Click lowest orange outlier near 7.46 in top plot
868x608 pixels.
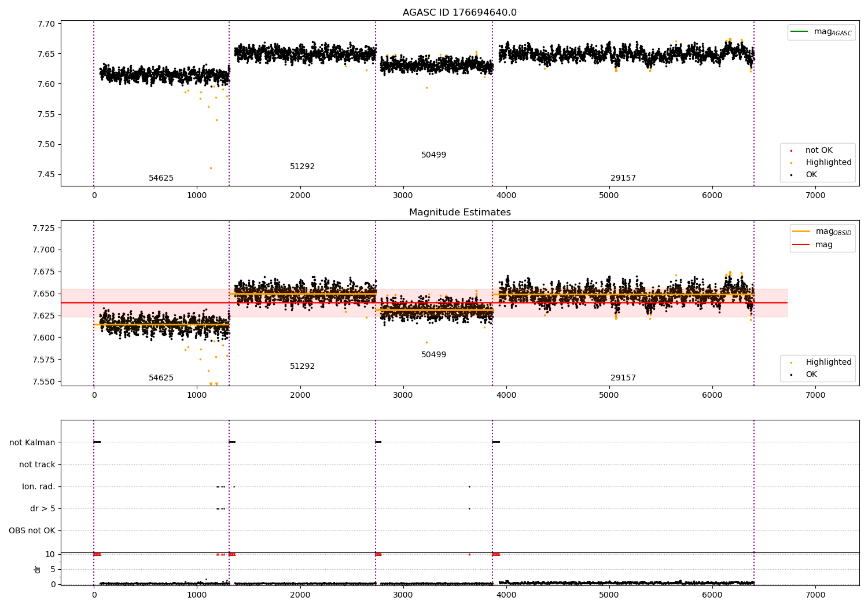211,168
